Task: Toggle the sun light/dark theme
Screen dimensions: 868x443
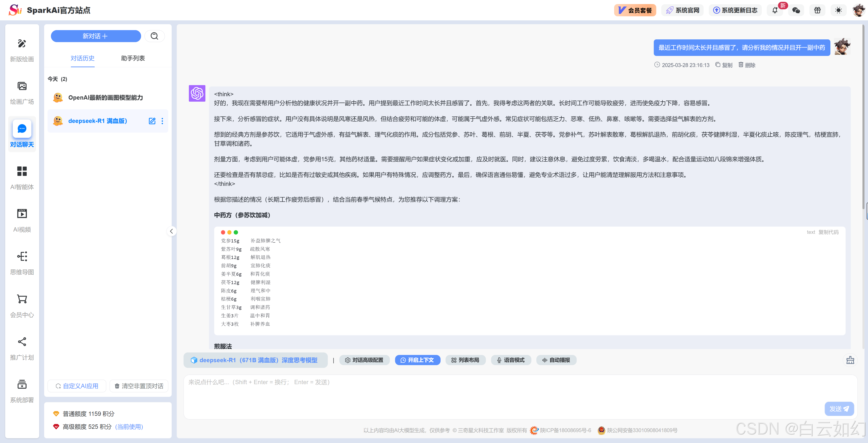Action: [x=838, y=10]
